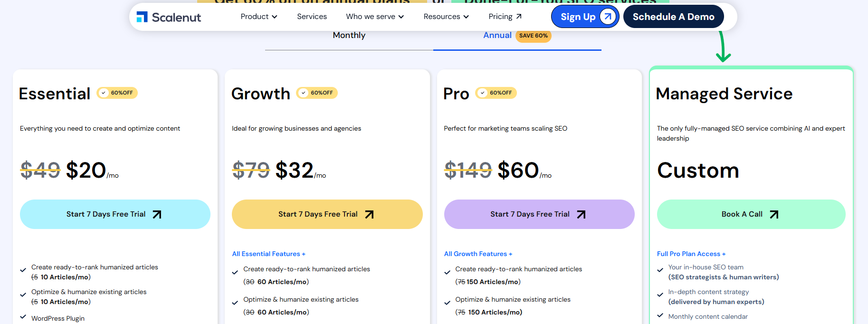
Task: Switch billing to Annual
Action: point(497,35)
